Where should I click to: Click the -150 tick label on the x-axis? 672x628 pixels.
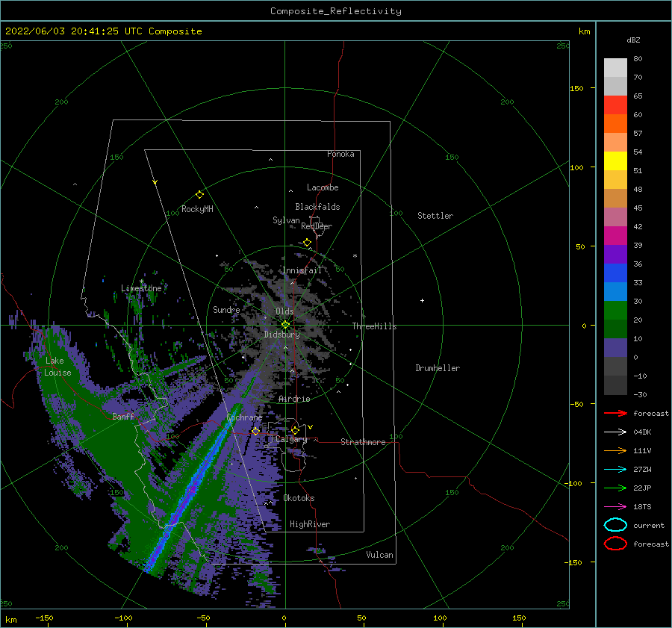point(44,618)
